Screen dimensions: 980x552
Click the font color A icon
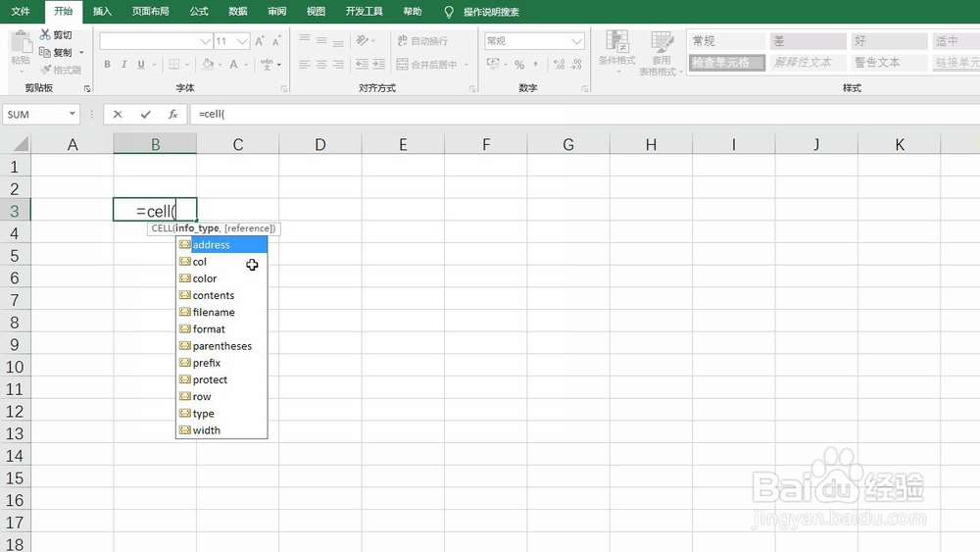(x=234, y=64)
